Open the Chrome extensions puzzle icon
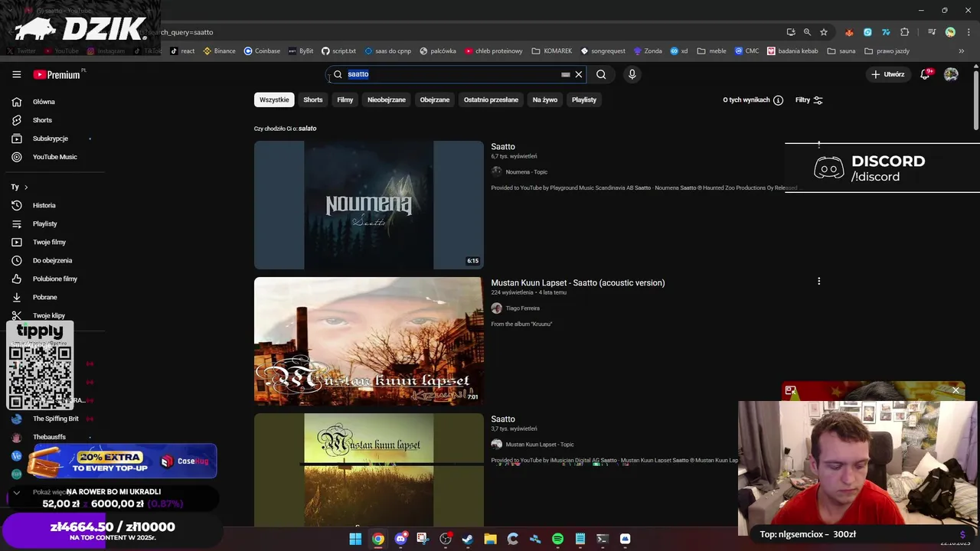The image size is (980, 551). (904, 32)
